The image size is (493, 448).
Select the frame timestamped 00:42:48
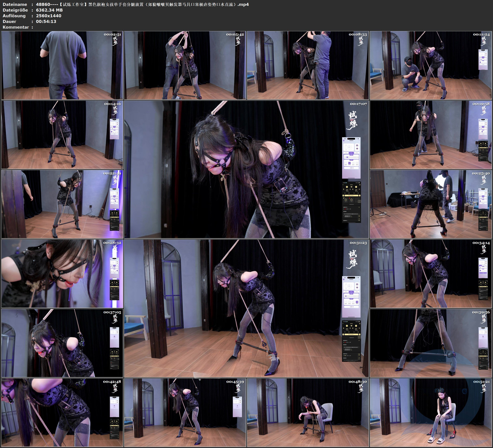point(62,412)
